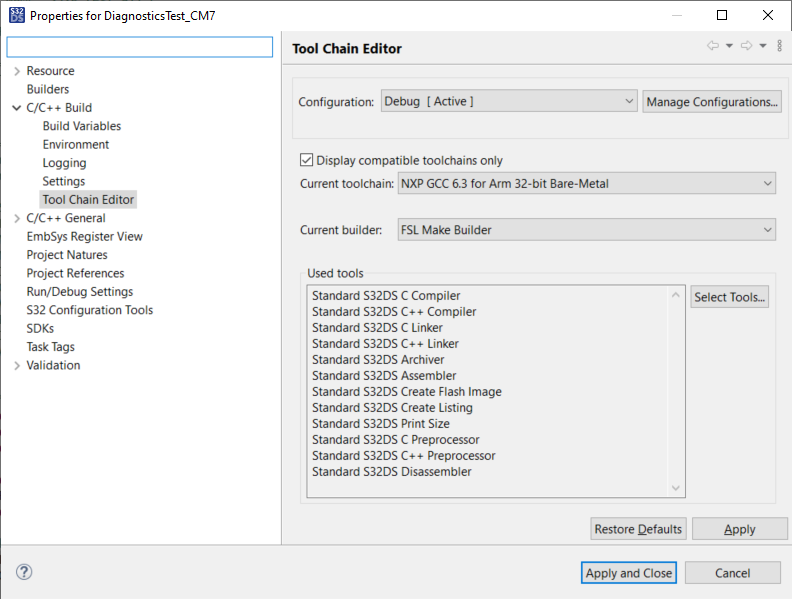Open the Current builder dropdown

tap(586, 230)
